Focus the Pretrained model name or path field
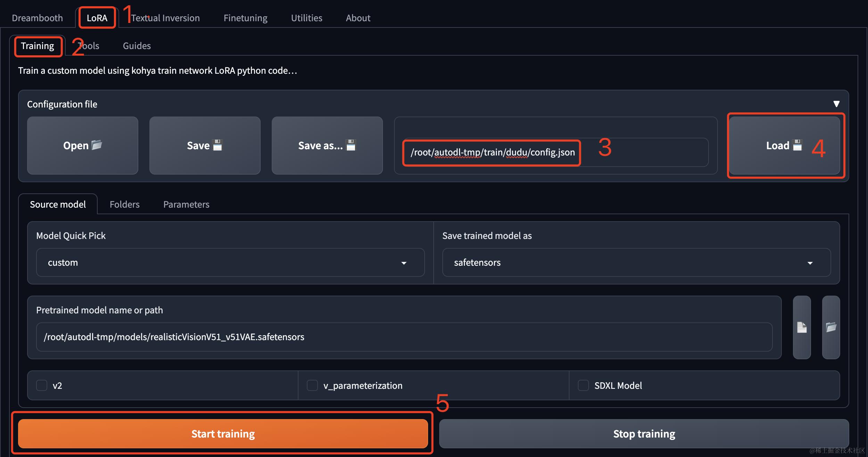This screenshot has width=868, height=457. pos(404,337)
